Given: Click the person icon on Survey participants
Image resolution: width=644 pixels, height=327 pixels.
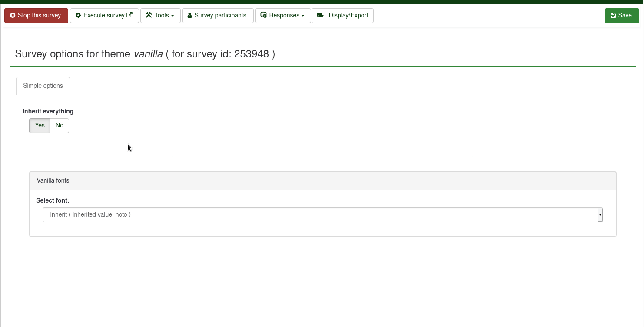Looking at the screenshot, I should pos(190,16).
